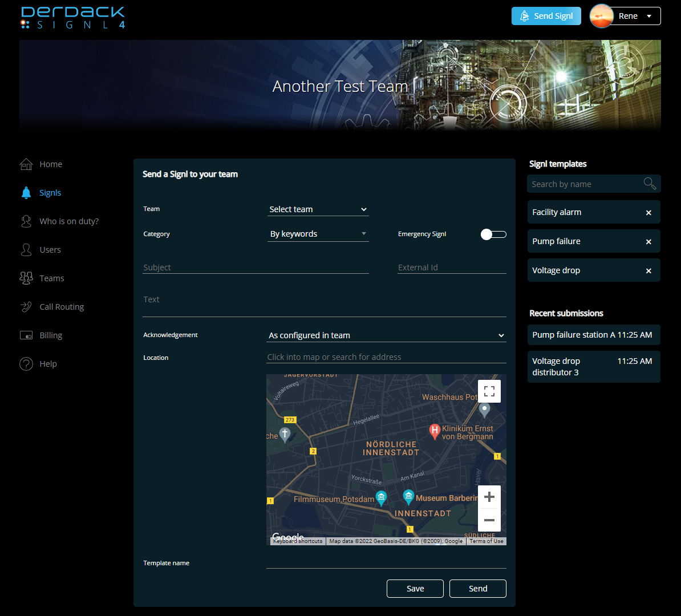Viewport: 681px width, 616px height.
Task: Open the Category By keywords dropdown
Action: point(318,234)
